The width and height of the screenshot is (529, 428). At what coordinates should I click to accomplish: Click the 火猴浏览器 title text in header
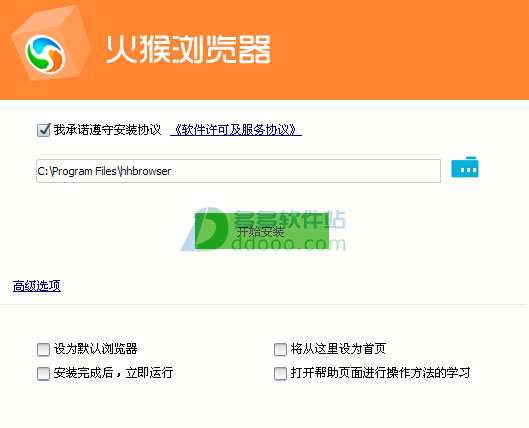pos(189,50)
